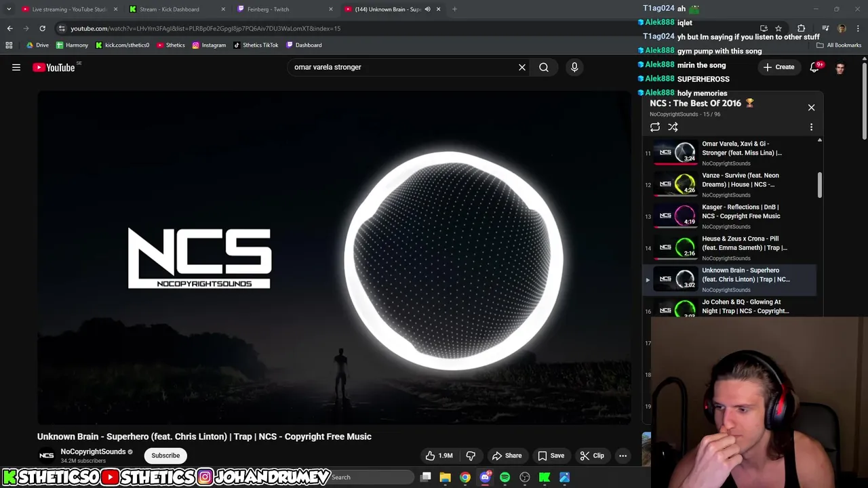868x488 pixels.
Task: Open NoCopyrightSounds channel name link below the video
Action: coord(93,451)
